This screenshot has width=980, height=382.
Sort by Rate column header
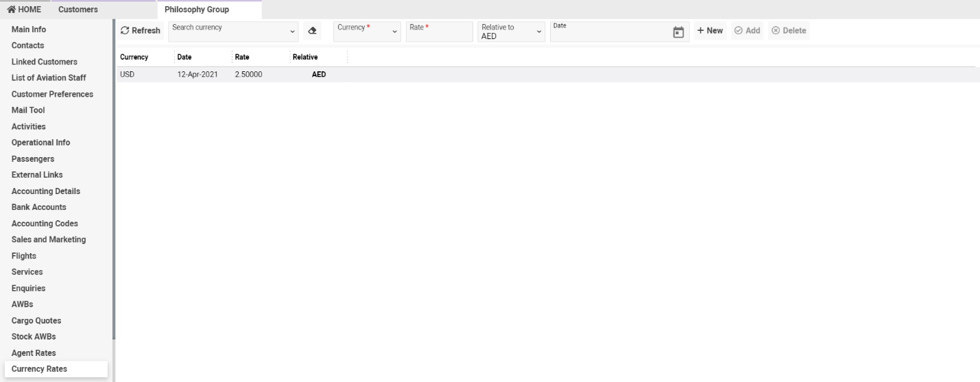[x=241, y=57]
